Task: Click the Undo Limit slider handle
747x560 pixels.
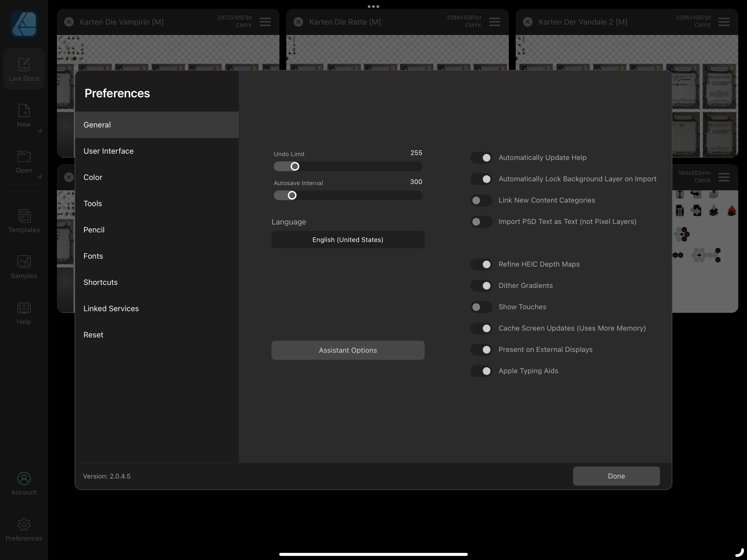Action: [294, 166]
